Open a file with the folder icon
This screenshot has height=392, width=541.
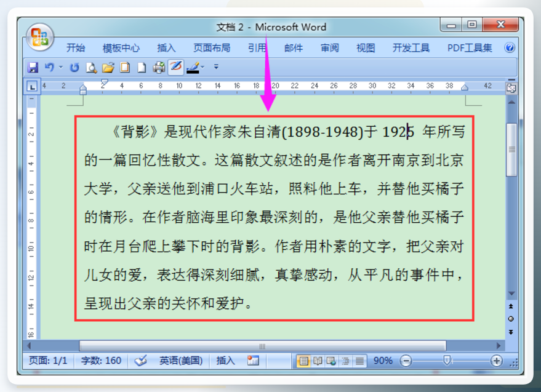(x=108, y=67)
